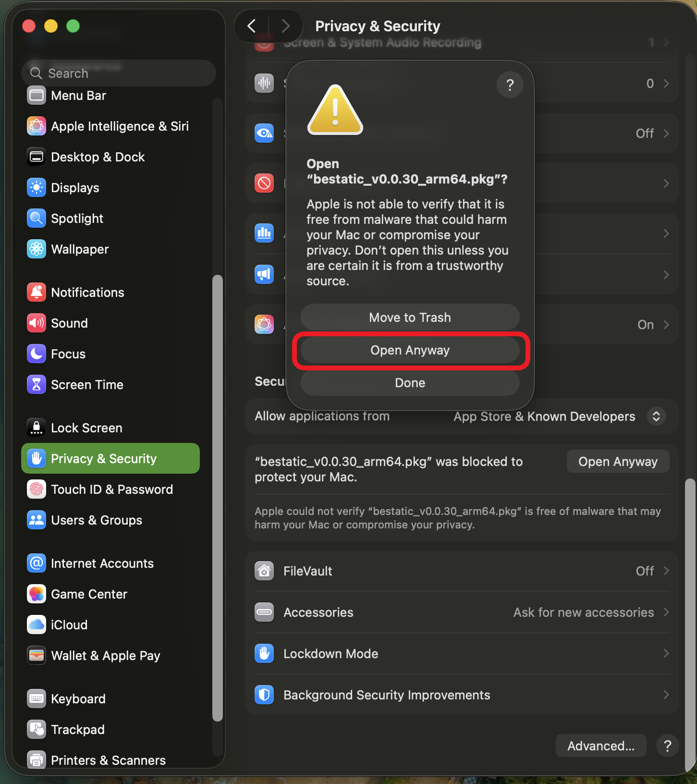This screenshot has width=697, height=784.
Task: Click the iCloud cloud icon
Action: (37, 625)
